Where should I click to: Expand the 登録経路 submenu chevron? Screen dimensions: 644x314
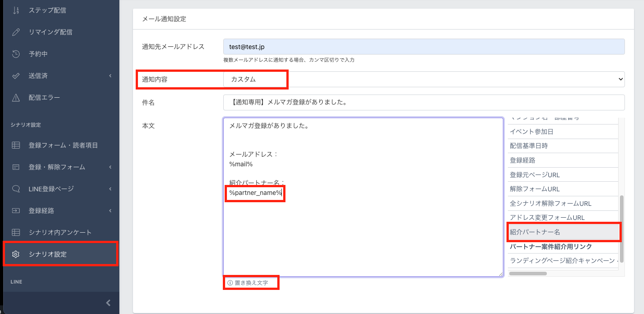click(x=110, y=211)
